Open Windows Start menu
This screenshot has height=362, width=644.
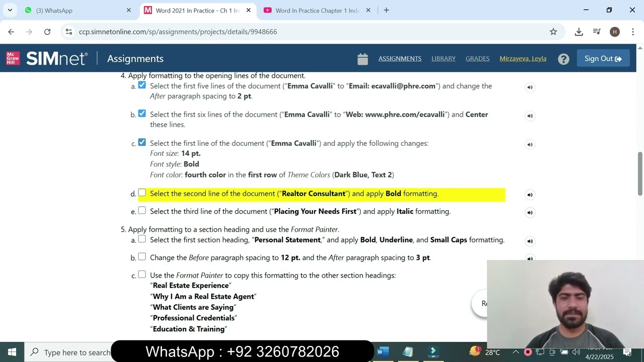coord(12,352)
